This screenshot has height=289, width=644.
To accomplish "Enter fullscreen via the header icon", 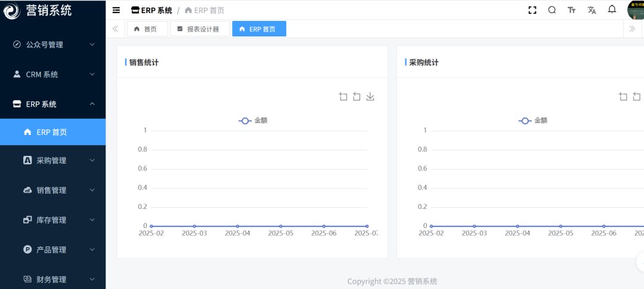I will (x=532, y=10).
